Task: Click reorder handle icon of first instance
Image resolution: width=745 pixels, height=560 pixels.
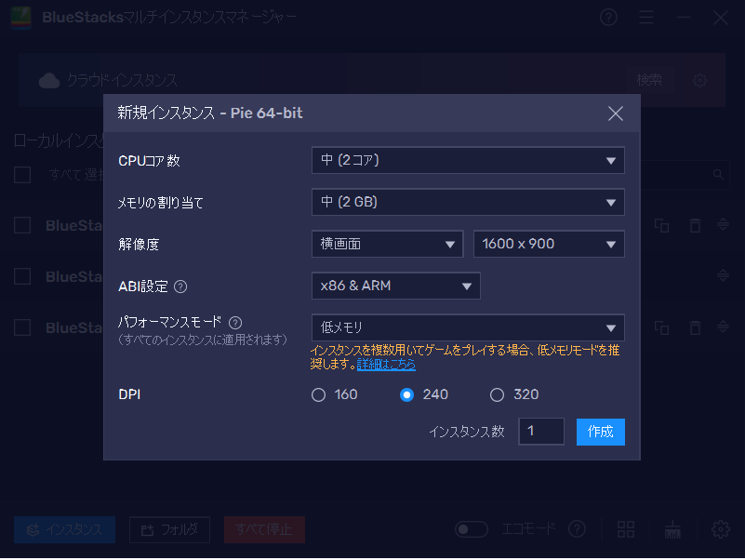Action: pyautogui.click(x=723, y=225)
